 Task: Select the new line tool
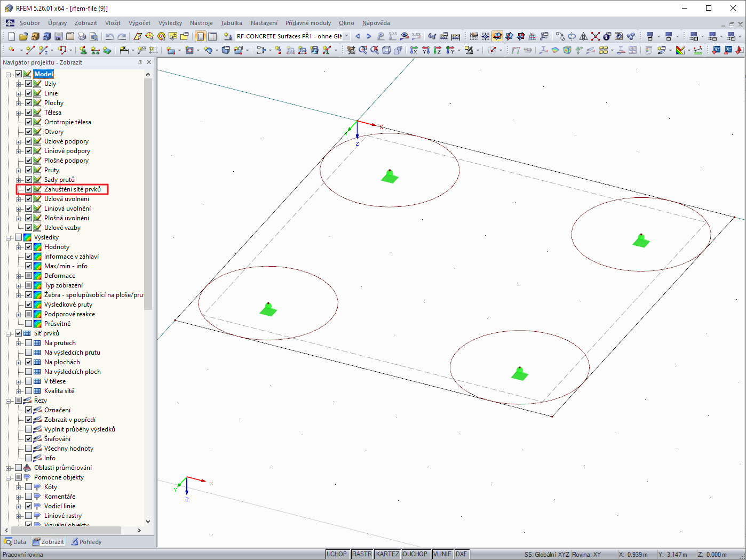[30, 50]
